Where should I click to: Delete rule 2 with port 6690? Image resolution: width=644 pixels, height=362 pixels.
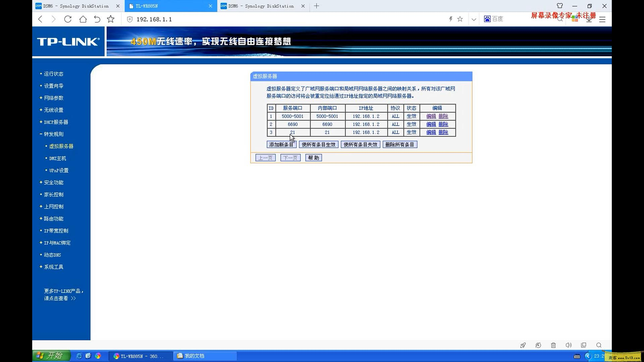click(443, 124)
